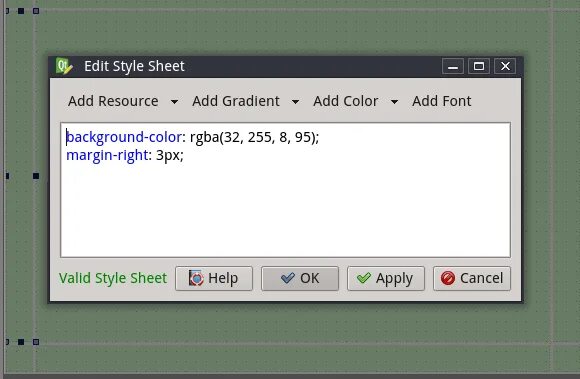Select the Add Gradient toolbar item
580x379 pixels.
click(236, 101)
